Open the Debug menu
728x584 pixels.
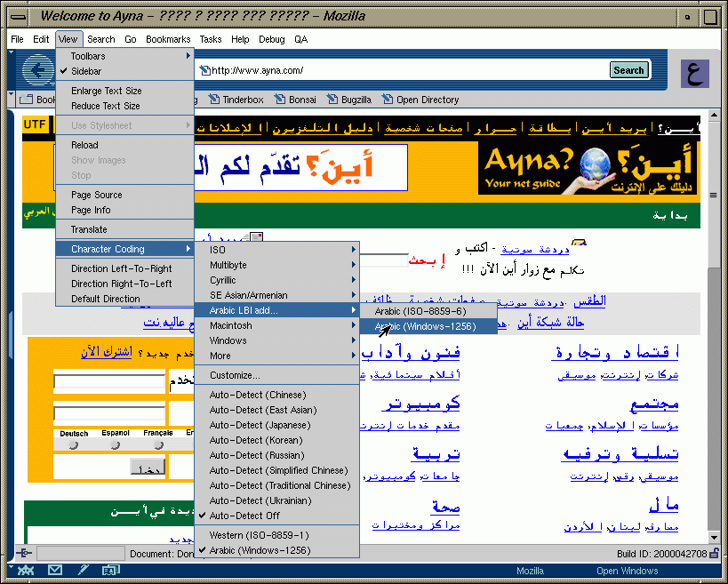272,39
